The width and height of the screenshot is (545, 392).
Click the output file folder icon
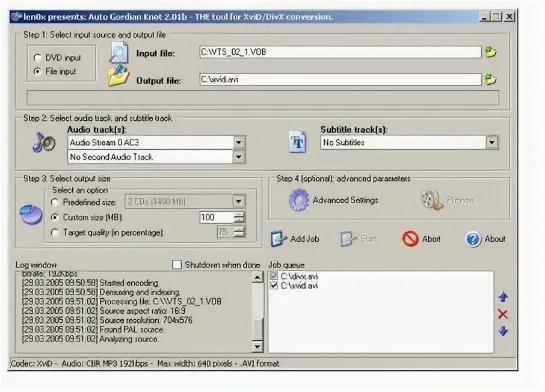click(x=118, y=76)
